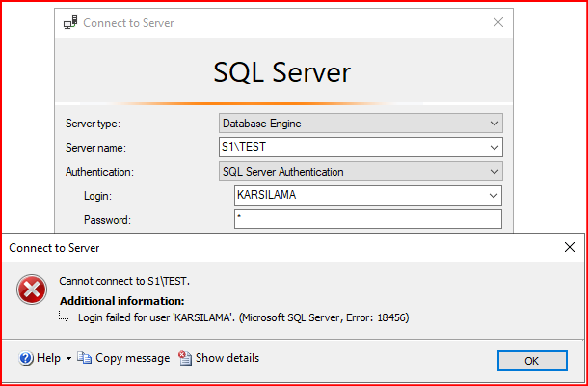The image size is (588, 386).
Task: Click Show details in error dialog
Action: pyautogui.click(x=219, y=358)
